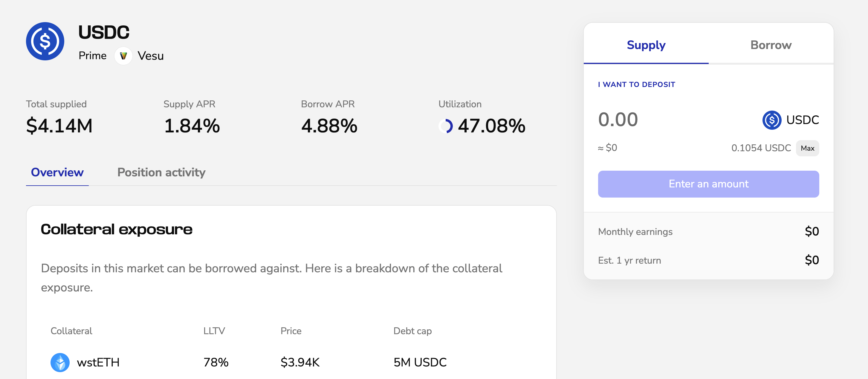Click the utilization progress ring icon
Viewport: 868px width, 379px height.
[x=445, y=126]
